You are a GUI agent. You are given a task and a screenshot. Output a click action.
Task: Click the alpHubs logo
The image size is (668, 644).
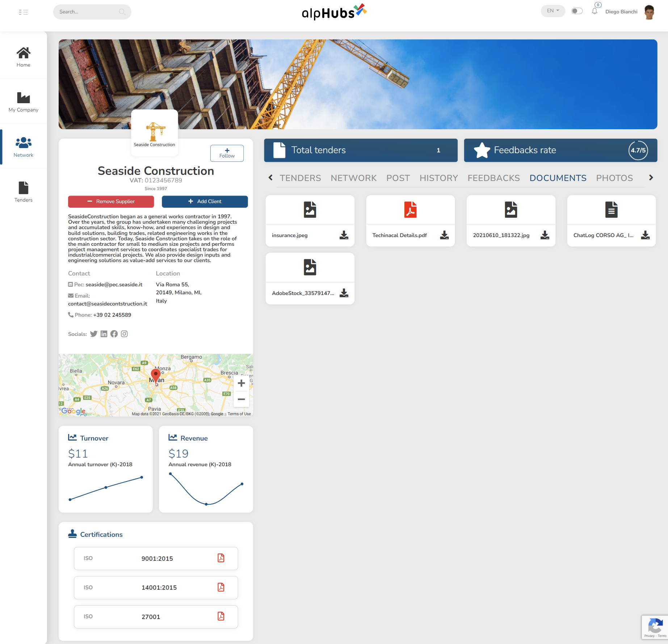[334, 12]
